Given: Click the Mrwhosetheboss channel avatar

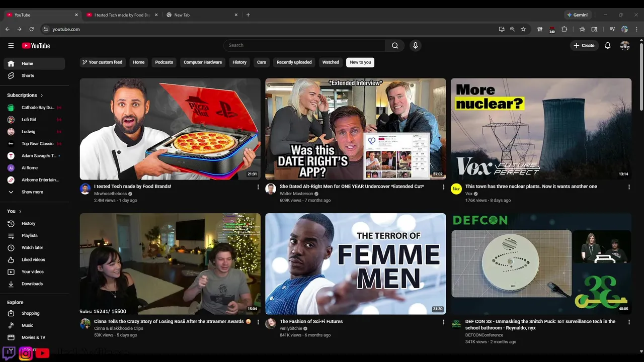Looking at the screenshot, I should (x=85, y=189).
